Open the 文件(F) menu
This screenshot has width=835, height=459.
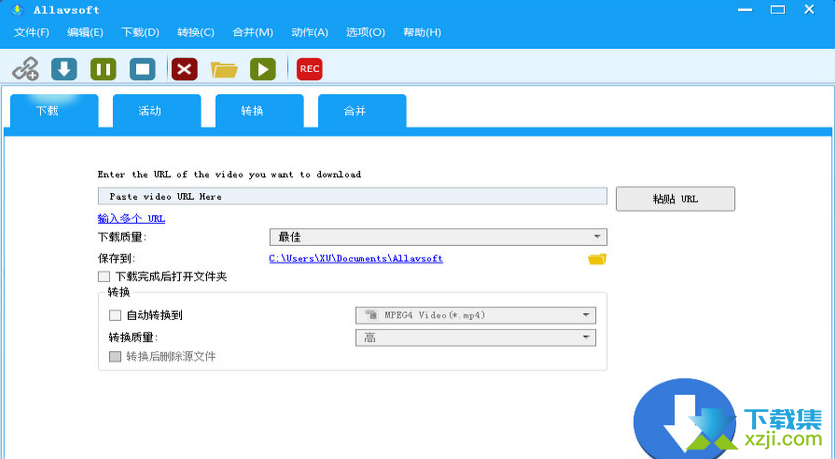[x=31, y=32]
